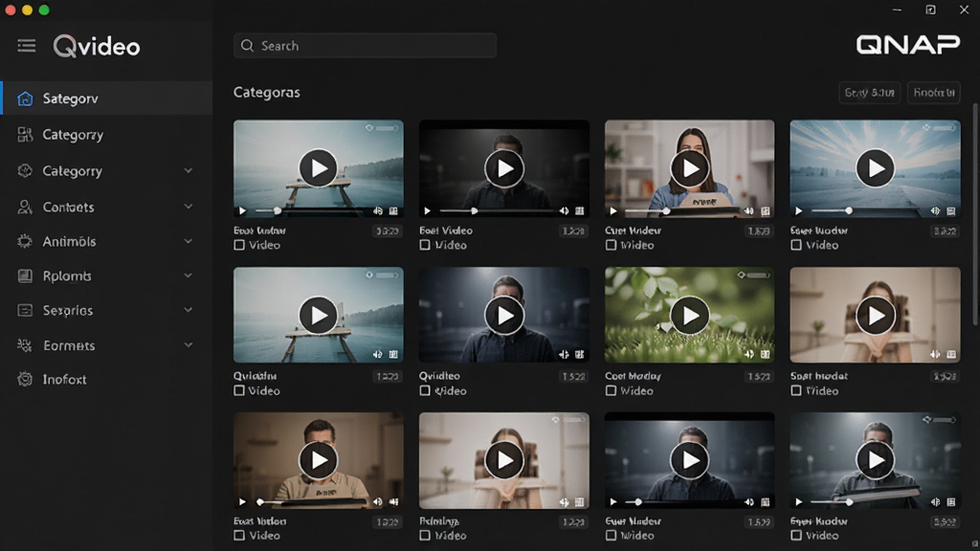Click small play icon on Eoat Video card
The width and height of the screenshot is (980, 551).
[x=428, y=211]
